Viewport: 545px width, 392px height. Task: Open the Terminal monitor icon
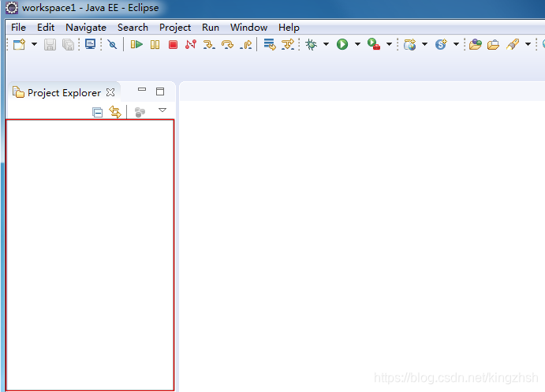91,44
